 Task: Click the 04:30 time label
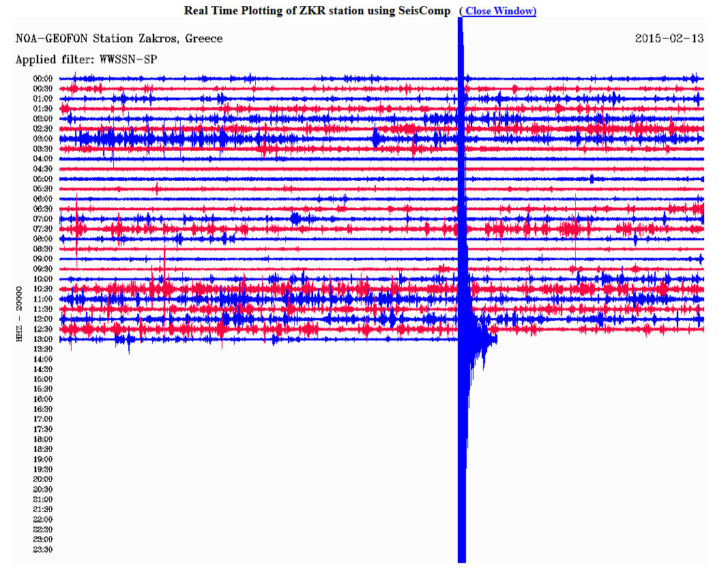43,169
